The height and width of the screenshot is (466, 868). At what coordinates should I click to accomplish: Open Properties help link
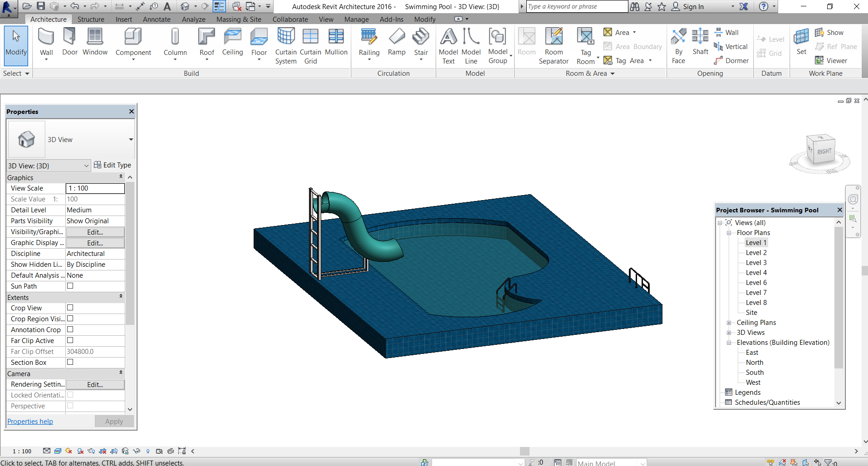30,421
